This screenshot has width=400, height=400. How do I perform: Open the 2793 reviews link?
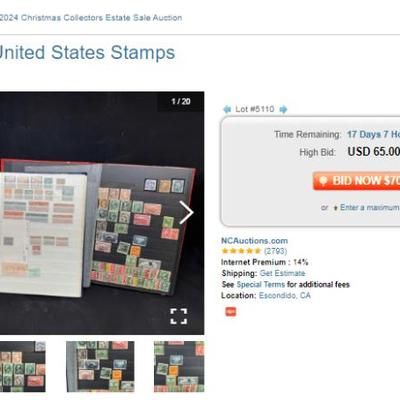[275, 251]
